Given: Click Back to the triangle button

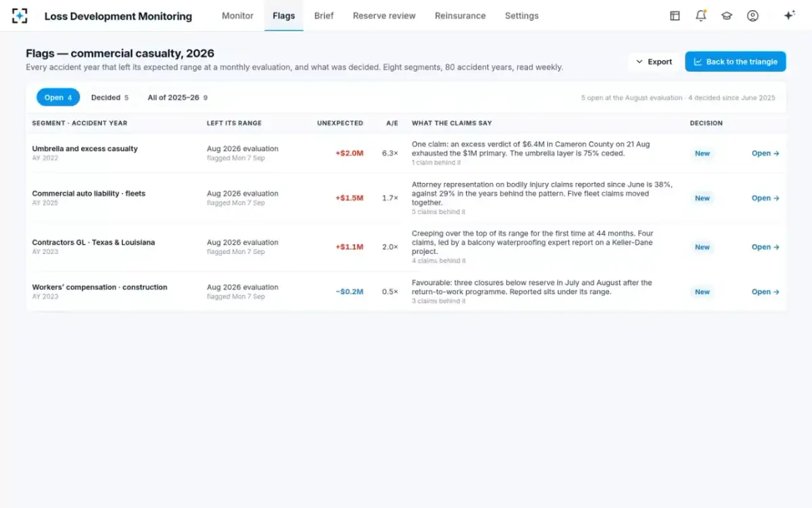Looking at the screenshot, I should pyautogui.click(x=736, y=62).
